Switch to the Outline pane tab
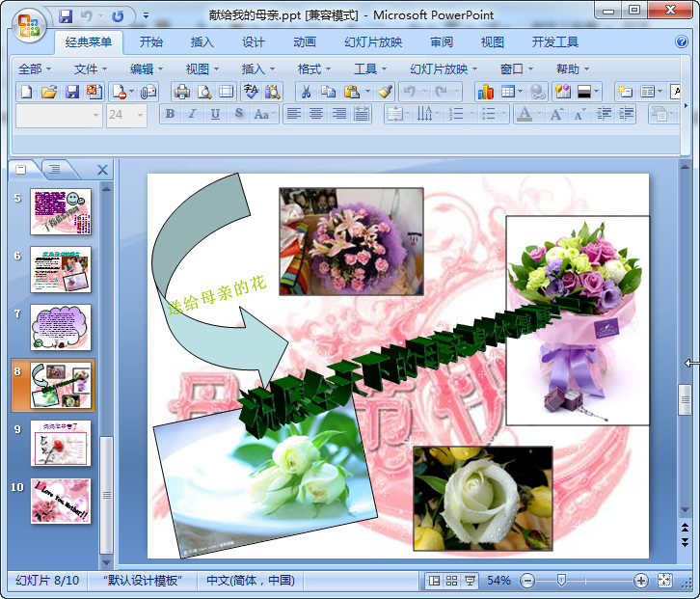Viewport: 700px width, 599px height. (x=55, y=169)
